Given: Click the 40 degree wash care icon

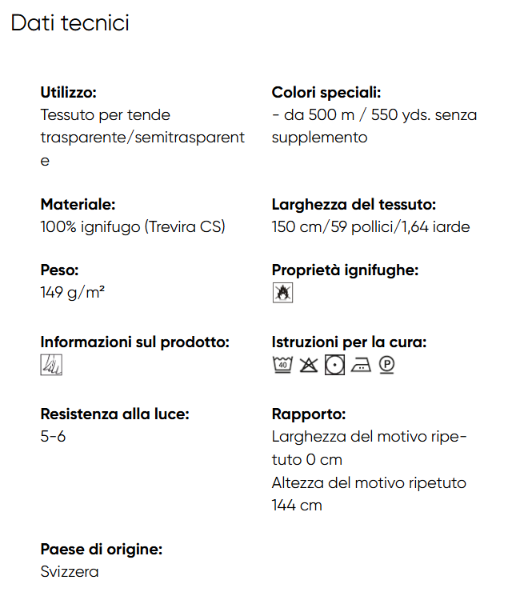Looking at the screenshot, I should pos(283,365).
